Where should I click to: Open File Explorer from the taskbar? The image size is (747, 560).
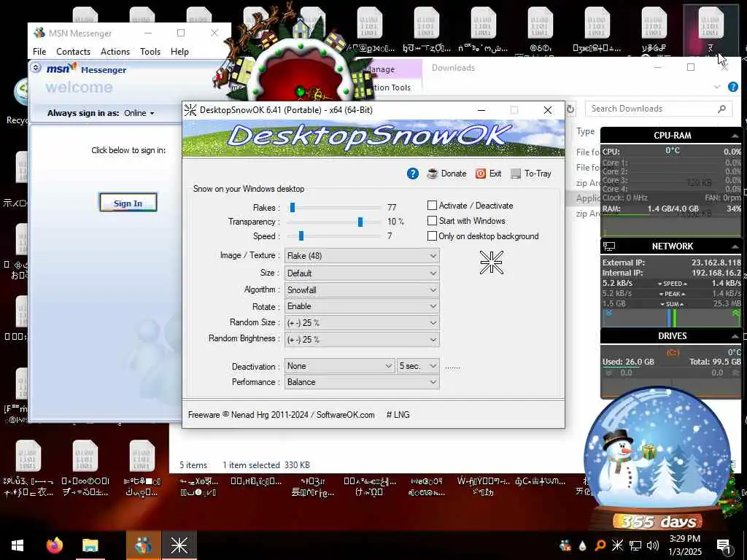90,545
